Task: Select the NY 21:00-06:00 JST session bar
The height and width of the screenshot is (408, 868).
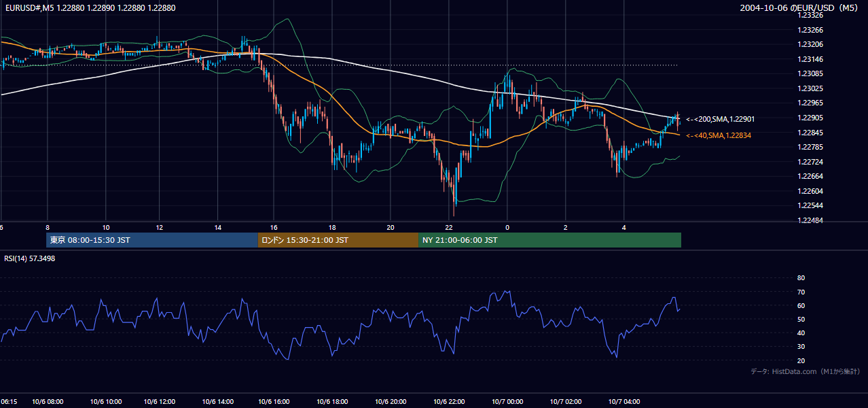Action: [549, 240]
